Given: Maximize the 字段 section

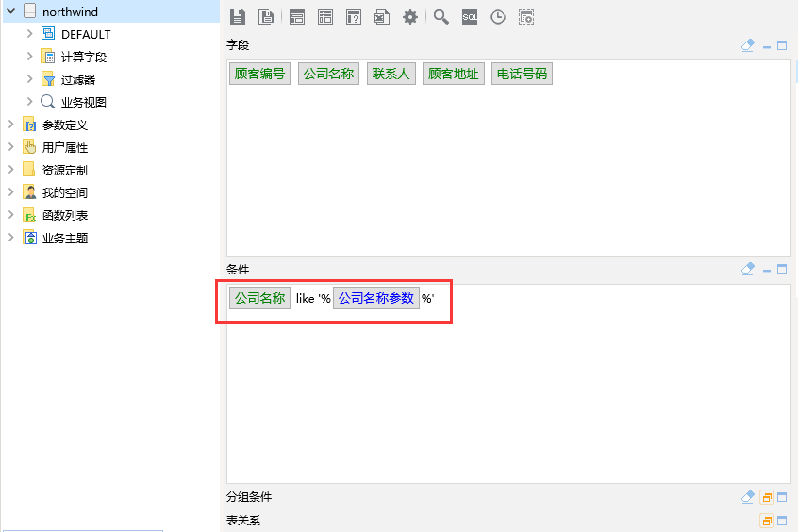Looking at the screenshot, I should click(x=782, y=45).
